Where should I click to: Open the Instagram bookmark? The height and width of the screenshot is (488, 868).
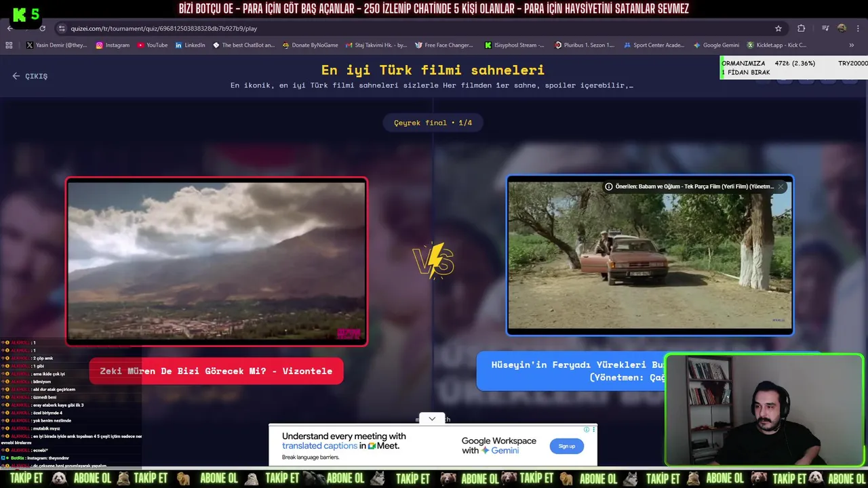tap(113, 45)
